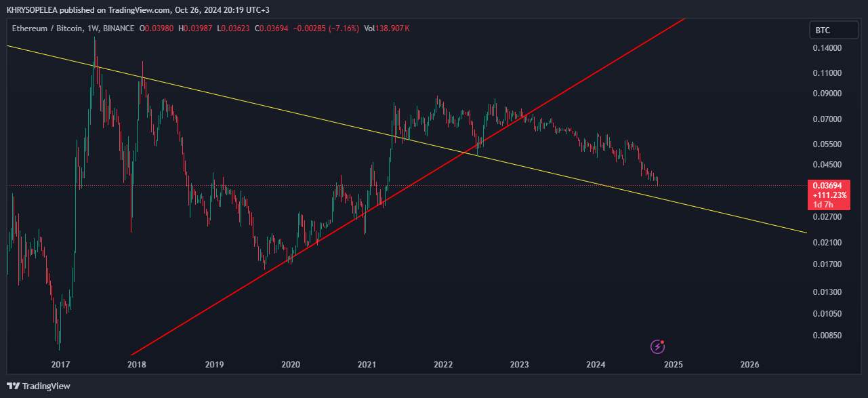Click the 2017 time axis label
The height and width of the screenshot is (398, 868).
click(61, 365)
